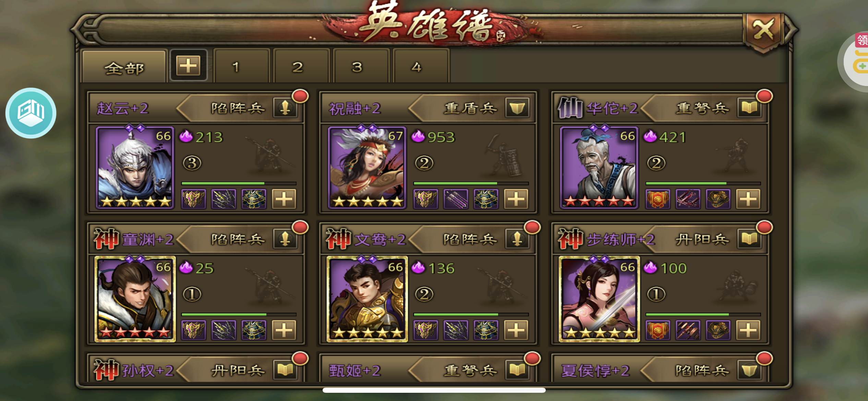
Task: Click 步练师's hero portrait
Action: point(599,299)
